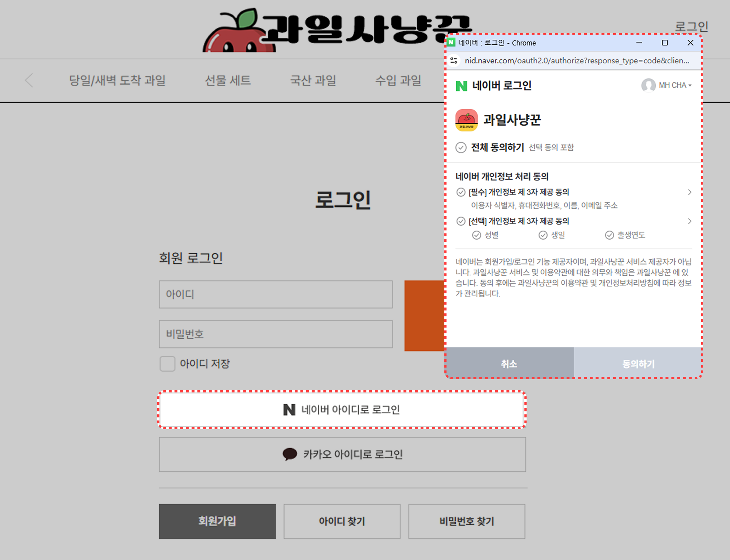Expand [선택] 제3자 제공 동의 details chevron
Image resolution: width=730 pixels, height=560 pixels.
[689, 221]
